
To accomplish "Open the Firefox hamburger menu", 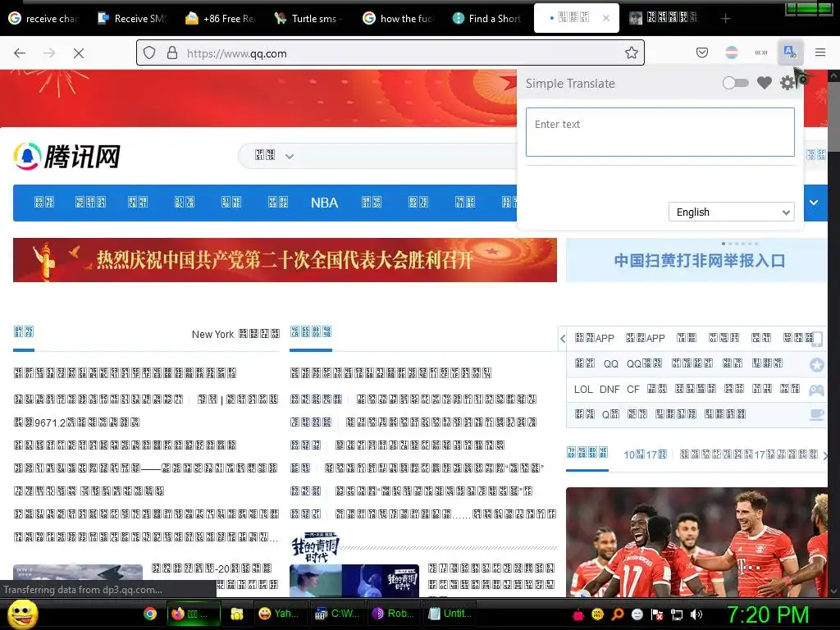I will [x=819, y=52].
